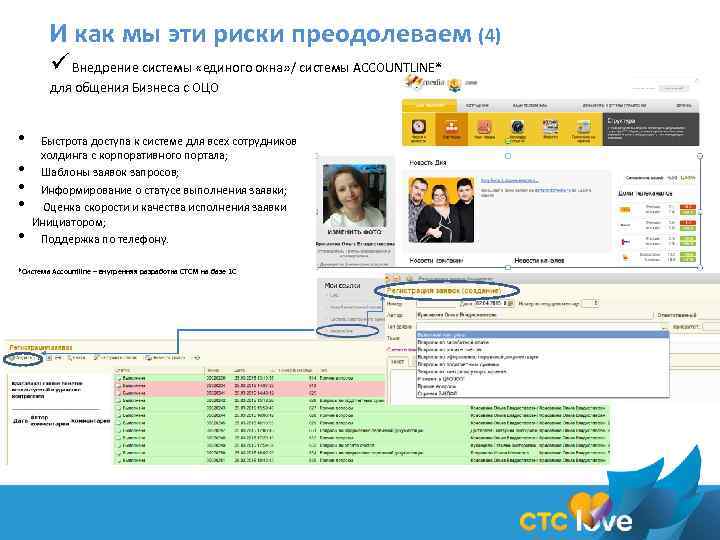Select the active yellow portal tab
Image resolution: width=720 pixels, height=540 pixels.
[x=430, y=106]
